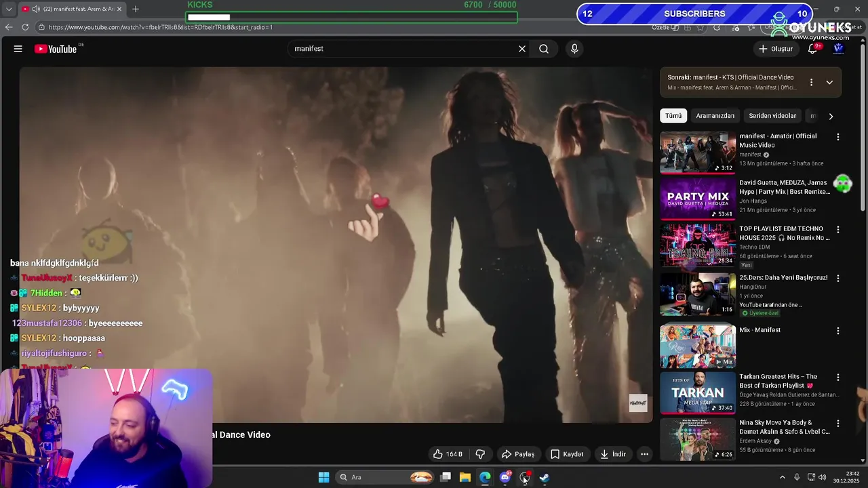The height and width of the screenshot is (488, 868).
Task: Open YouTube notifications bell
Action: pyautogui.click(x=812, y=49)
